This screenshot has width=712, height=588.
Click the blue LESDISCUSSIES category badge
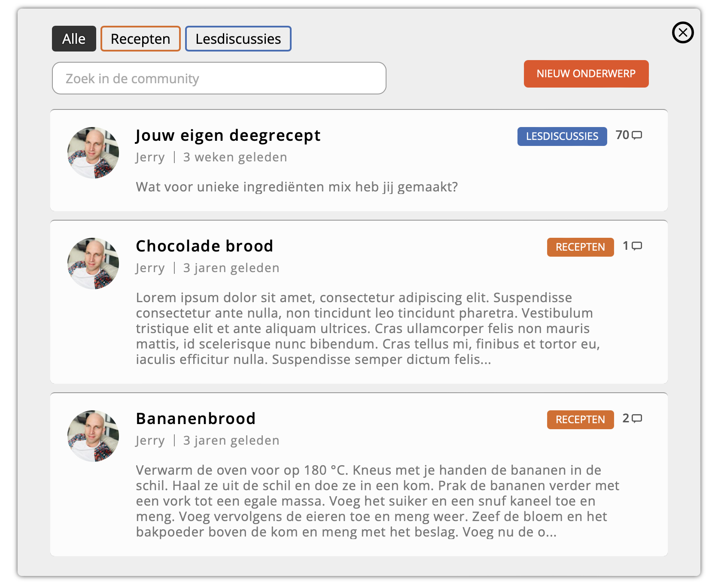point(562,136)
